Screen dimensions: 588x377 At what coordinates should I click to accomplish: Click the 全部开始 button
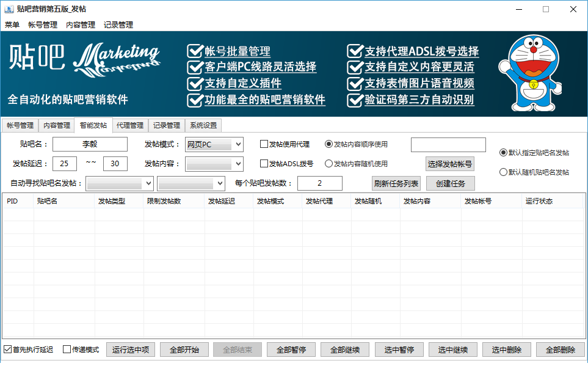tap(184, 350)
